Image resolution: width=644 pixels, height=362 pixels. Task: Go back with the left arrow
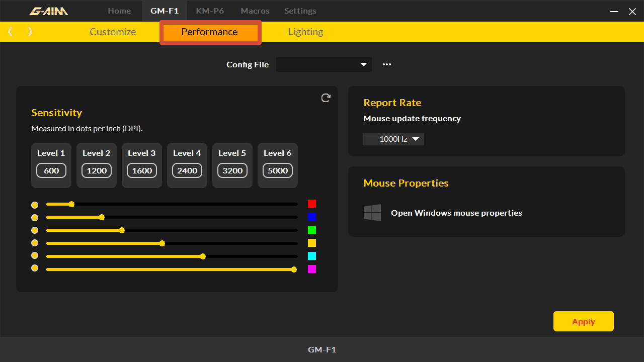pos(10,32)
